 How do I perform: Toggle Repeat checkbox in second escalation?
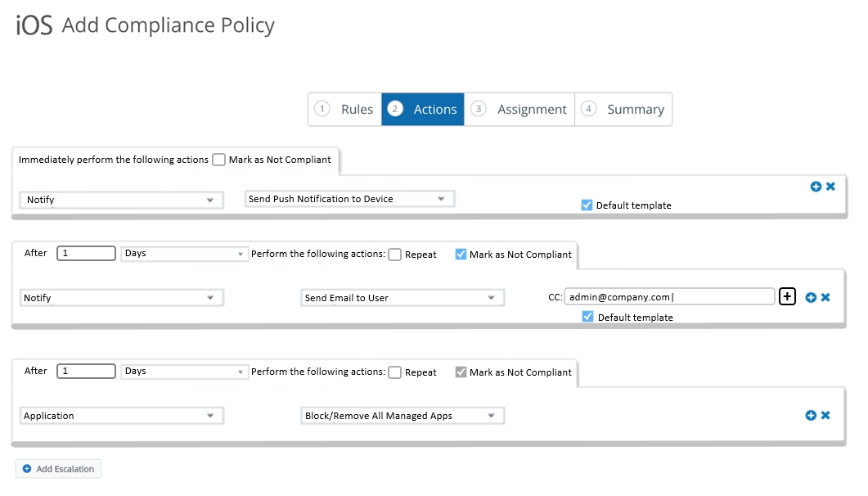[394, 372]
